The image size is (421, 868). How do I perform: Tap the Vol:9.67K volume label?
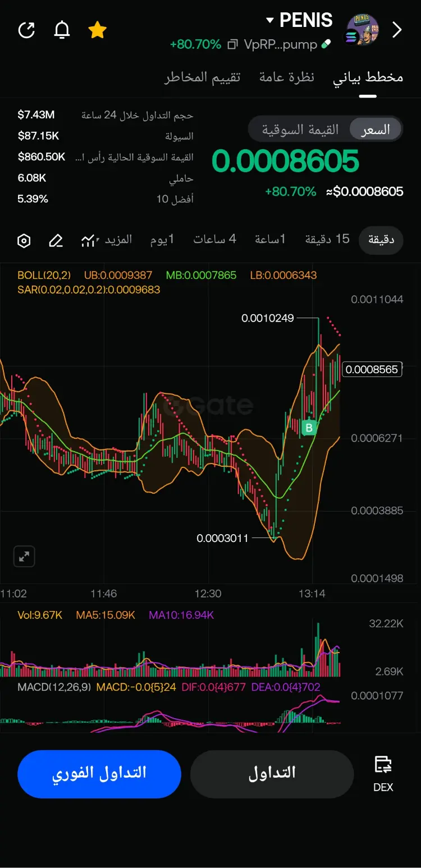click(x=40, y=616)
